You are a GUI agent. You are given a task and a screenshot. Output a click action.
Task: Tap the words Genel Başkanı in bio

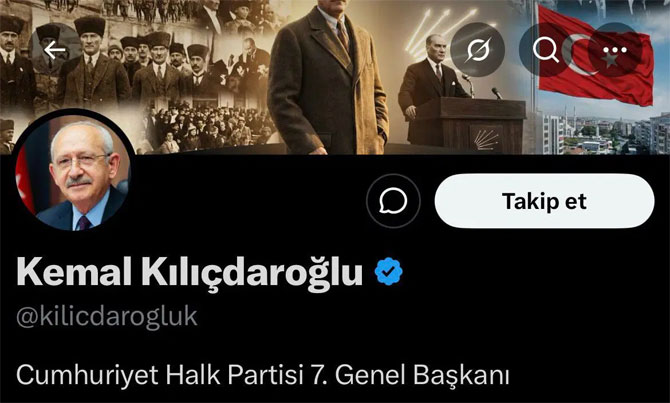[x=422, y=375]
